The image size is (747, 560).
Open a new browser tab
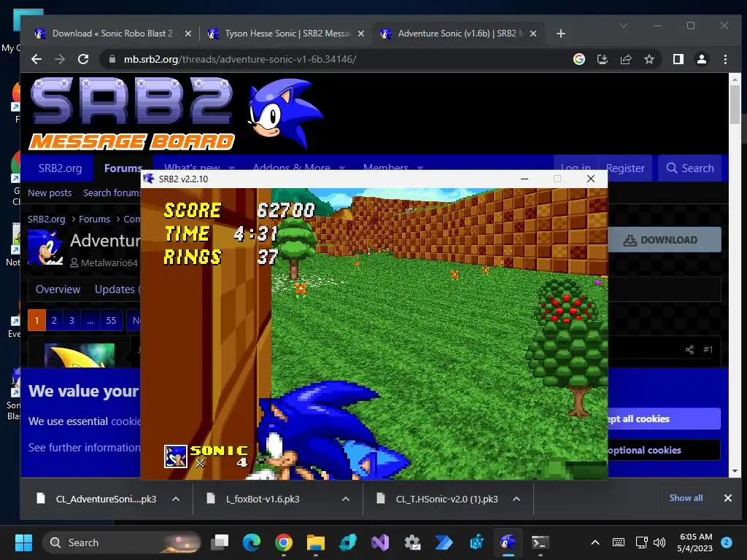[x=561, y=34]
